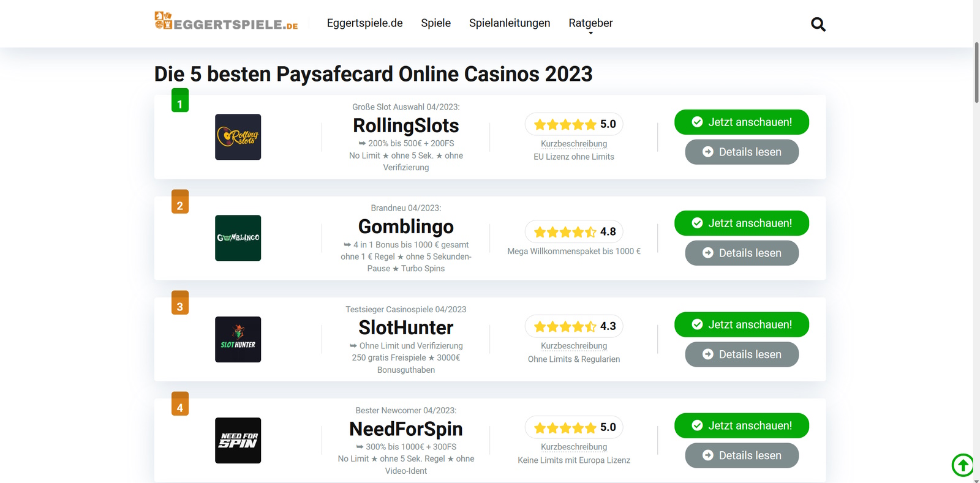
Task: Click the number 3 ranking badge
Action: point(179,302)
